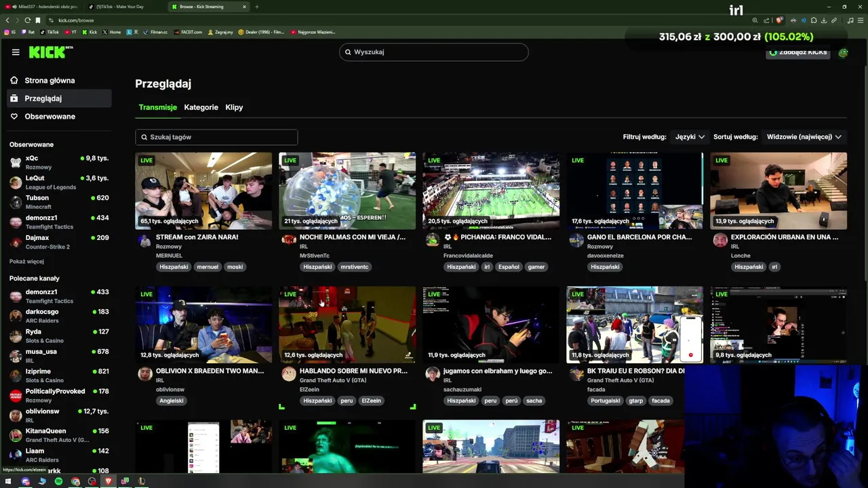Viewport: 868px width, 488px height.
Task: Click the bookmark icon beside address bar
Action: click(38, 20)
